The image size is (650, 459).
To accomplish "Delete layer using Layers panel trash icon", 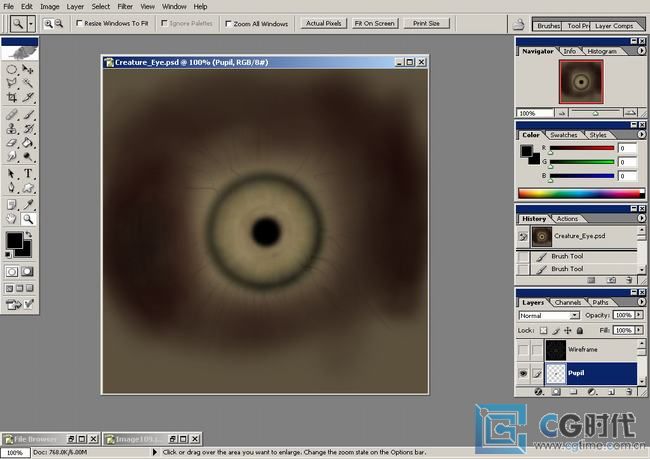I will click(629, 391).
